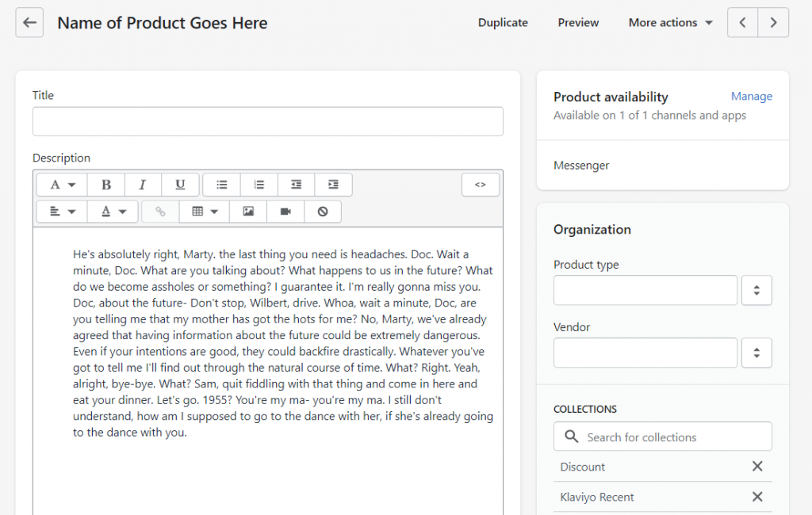Toggle bold formatting in the description editor
The height and width of the screenshot is (515, 812).
click(x=105, y=185)
